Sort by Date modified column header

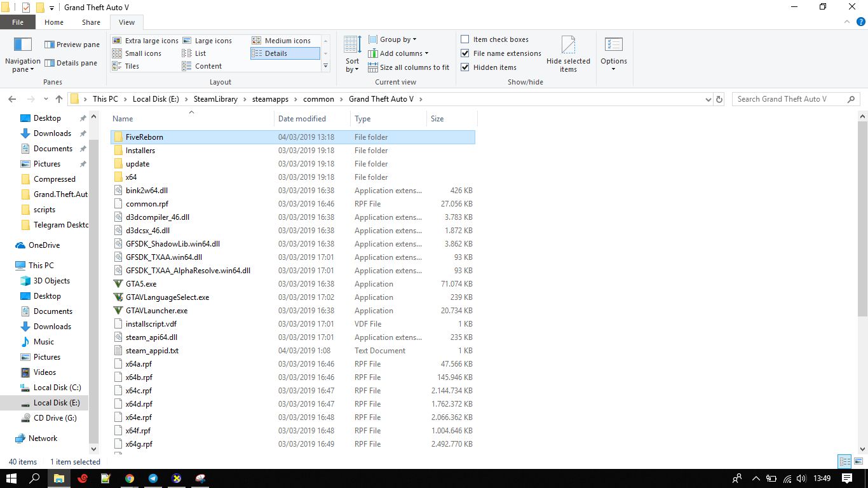point(313,119)
